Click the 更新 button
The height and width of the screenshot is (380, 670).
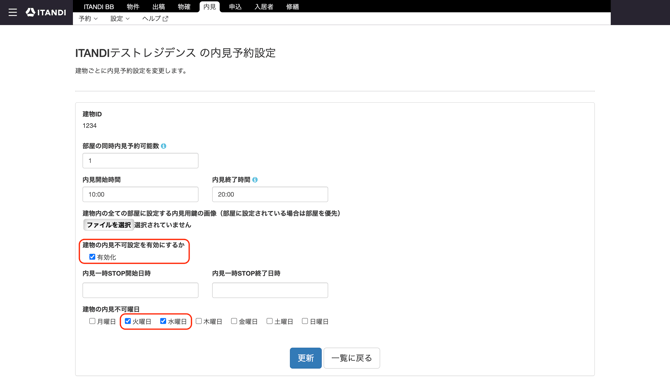[306, 358]
